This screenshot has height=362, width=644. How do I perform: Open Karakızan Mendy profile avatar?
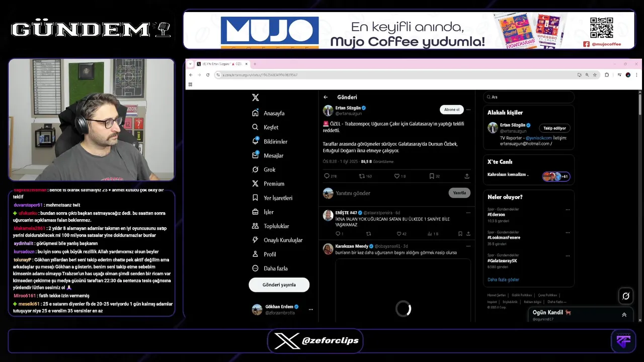coord(328,249)
